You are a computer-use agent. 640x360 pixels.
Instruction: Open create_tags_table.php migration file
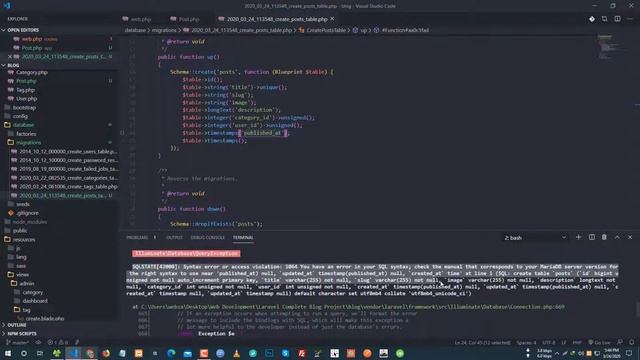coord(68,187)
